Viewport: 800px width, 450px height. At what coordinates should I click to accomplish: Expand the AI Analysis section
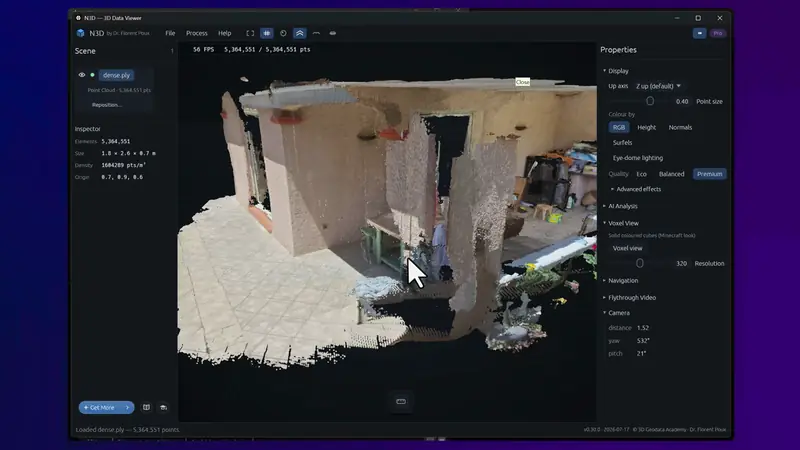[620, 206]
